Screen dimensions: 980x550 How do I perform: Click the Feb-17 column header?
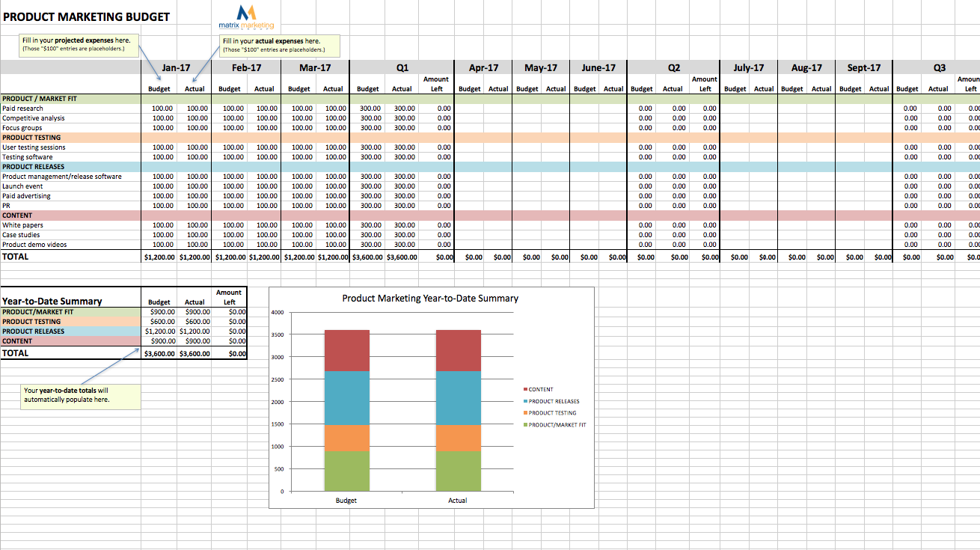click(246, 67)
